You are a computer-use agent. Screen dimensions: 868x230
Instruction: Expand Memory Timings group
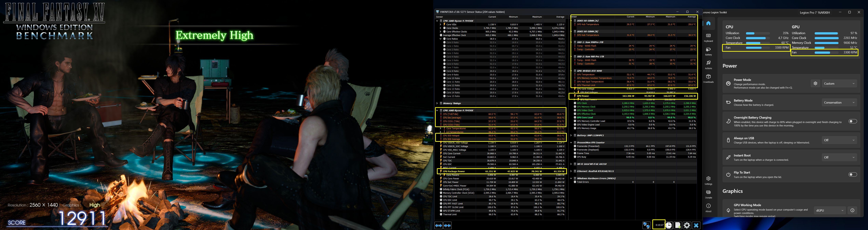tap(437, 103)
